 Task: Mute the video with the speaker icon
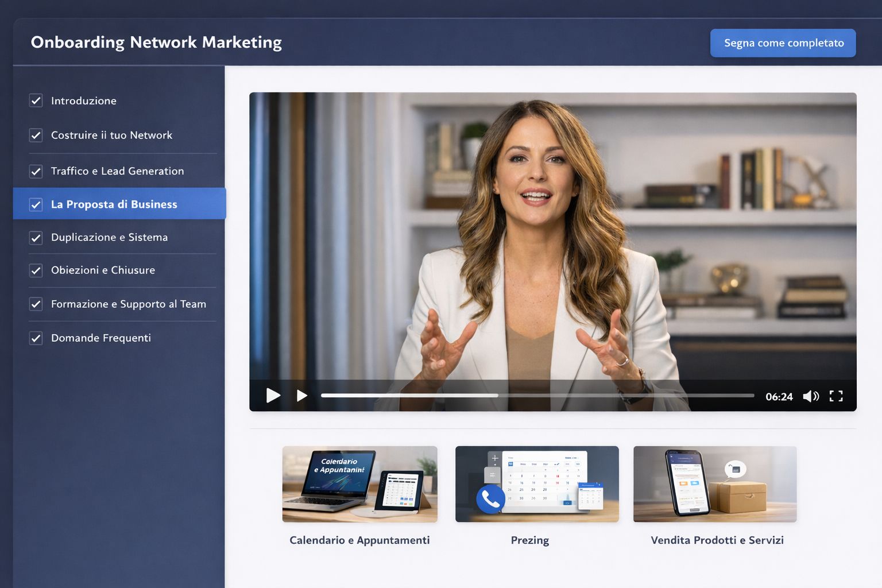coord(810,396)
